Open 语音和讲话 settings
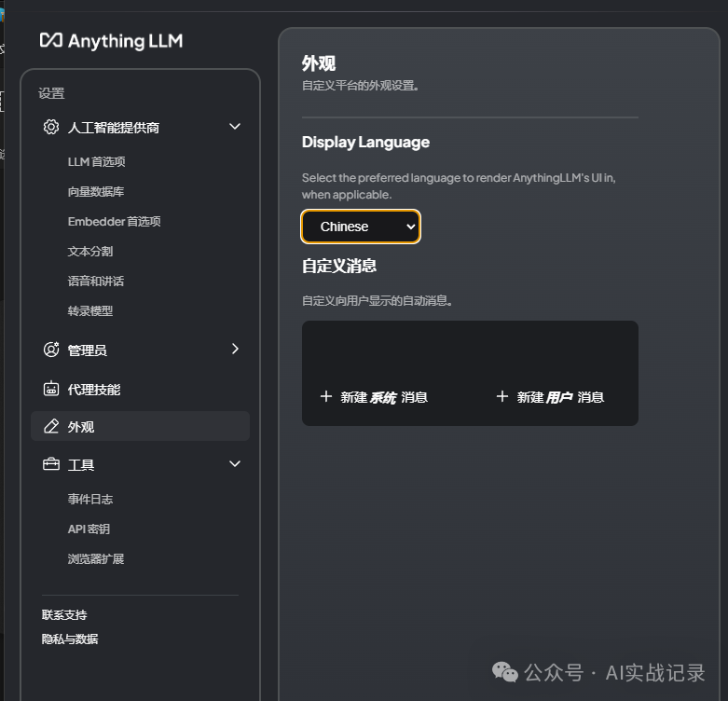728x701 pixels. pos(96,281)
